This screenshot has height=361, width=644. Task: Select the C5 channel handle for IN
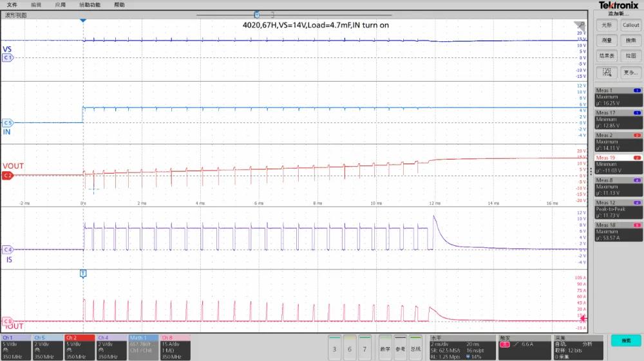coord(8,122)
